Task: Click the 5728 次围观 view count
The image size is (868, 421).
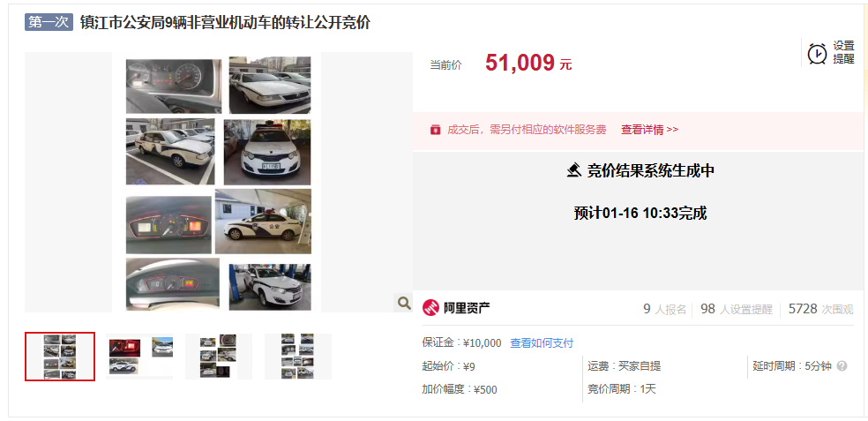Action: pyautogui.click(x=821, y=309)
